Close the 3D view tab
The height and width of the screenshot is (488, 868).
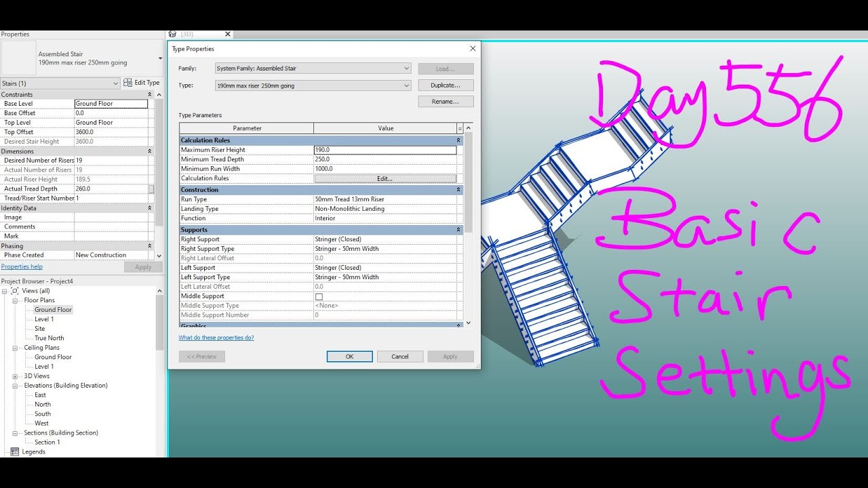click(227, 34)
